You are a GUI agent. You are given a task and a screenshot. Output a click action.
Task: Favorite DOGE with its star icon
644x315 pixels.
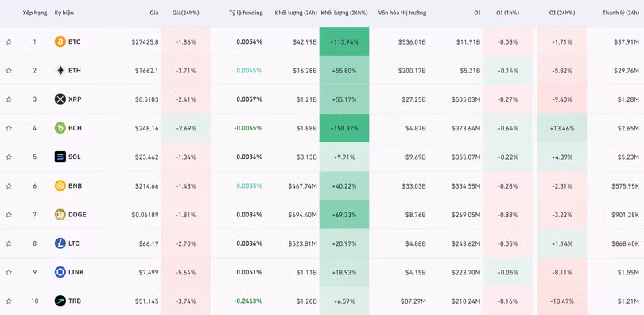click(9, 215)
